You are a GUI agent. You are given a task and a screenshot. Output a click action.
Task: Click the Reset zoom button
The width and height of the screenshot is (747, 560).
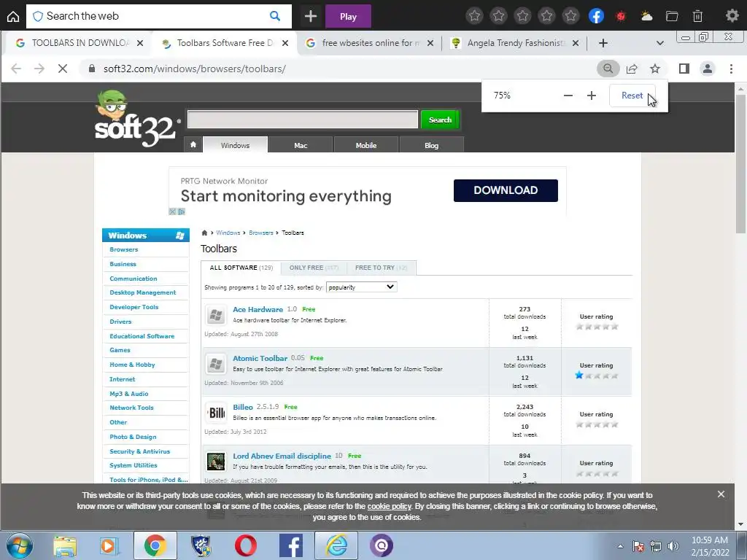[x=632, y=96]
